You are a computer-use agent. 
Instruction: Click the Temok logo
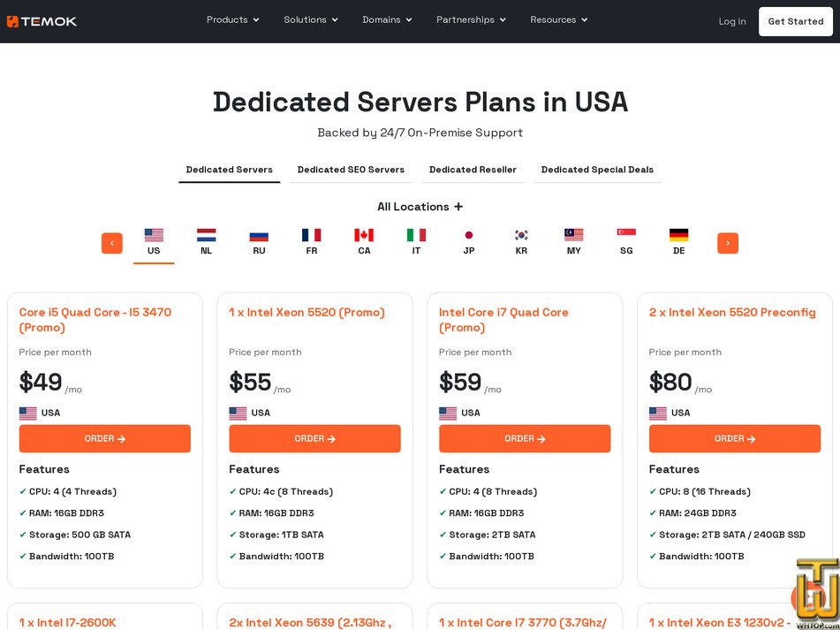42,21
